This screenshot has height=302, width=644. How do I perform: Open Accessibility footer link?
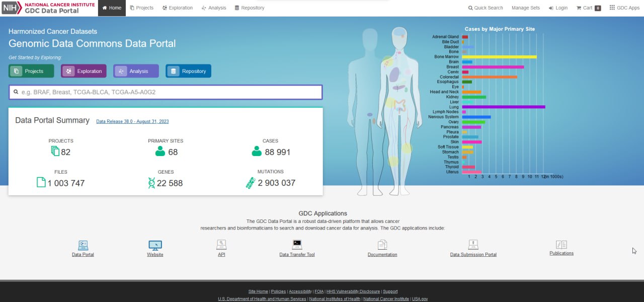[x=300, y=291]
